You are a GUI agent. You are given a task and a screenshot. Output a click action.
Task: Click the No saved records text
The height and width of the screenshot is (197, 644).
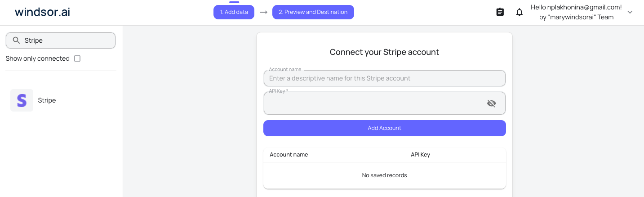(x=385, y=175)
